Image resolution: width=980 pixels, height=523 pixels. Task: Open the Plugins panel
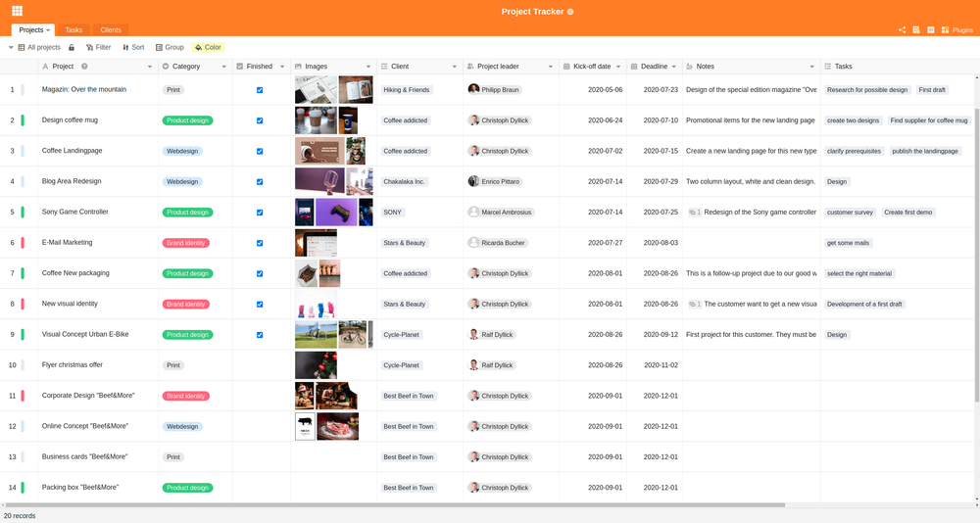point(957,30)
